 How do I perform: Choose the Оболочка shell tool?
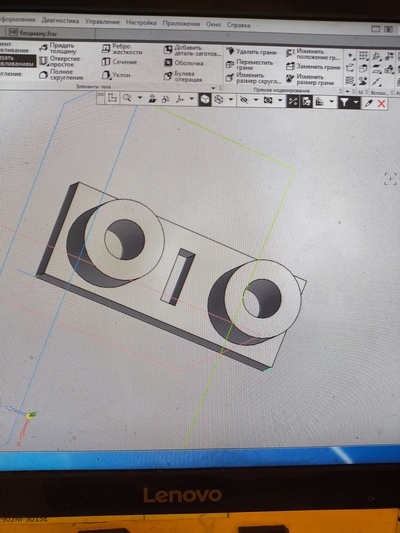click(184, 63)
